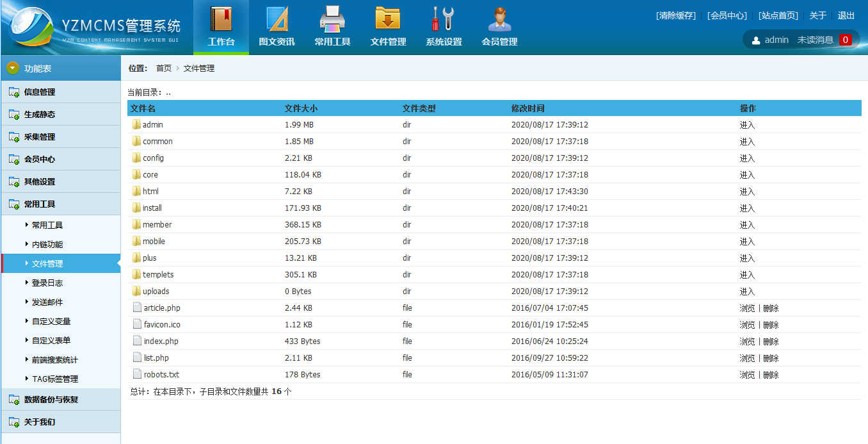This screenshot has width=868, height=444.
Task: Click 浏览 for article.php
Action: tap(747, 308)
